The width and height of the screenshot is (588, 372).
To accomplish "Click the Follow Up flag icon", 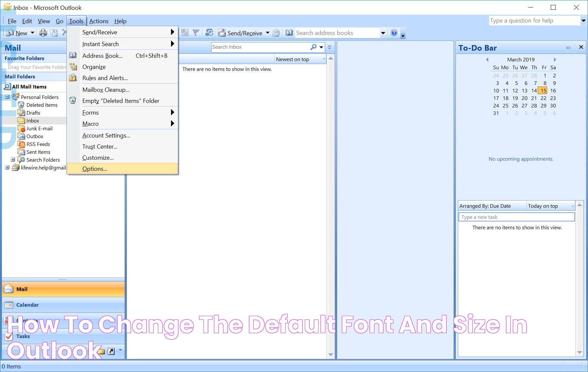I will [196, 33].
